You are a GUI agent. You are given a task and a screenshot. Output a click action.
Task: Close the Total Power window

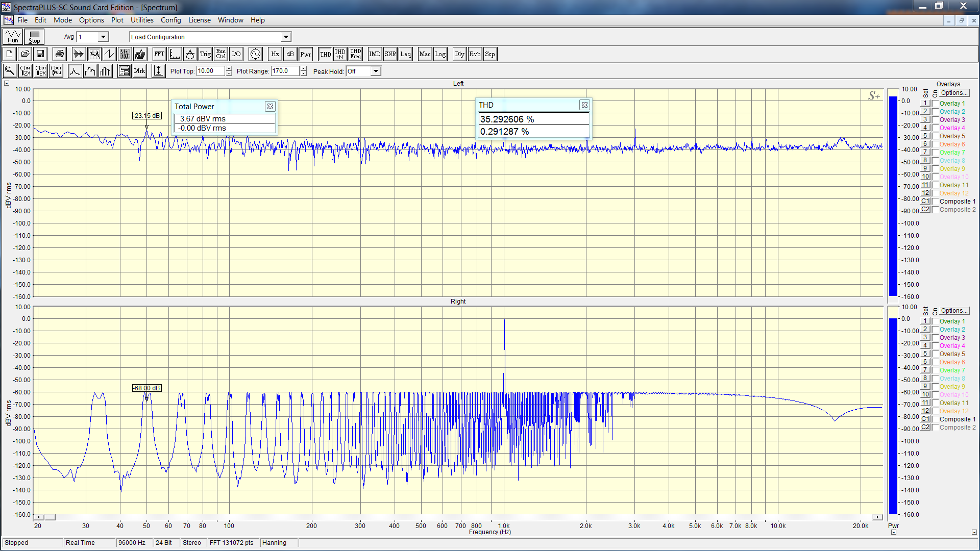(x=270, y=106)
